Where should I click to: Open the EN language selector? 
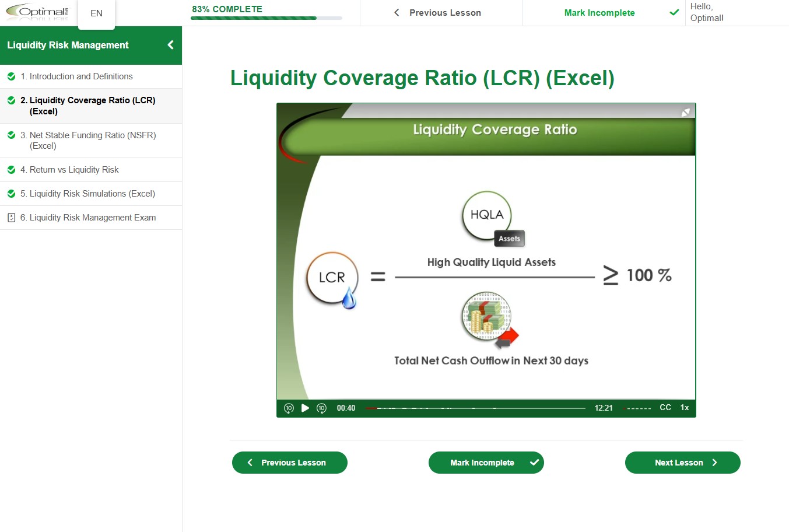point(96,13)
